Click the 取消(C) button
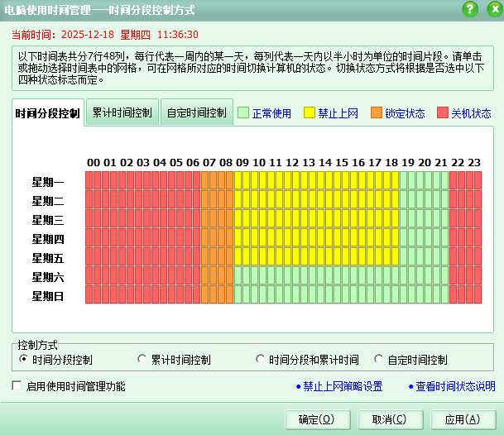The image size is (504, 435). [388, 419]
